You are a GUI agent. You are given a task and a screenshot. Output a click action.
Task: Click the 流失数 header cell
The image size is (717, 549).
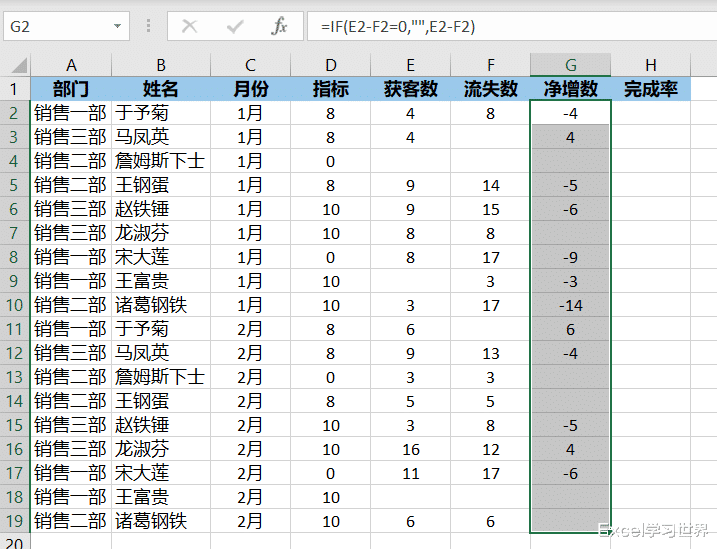tap(490, 89)
